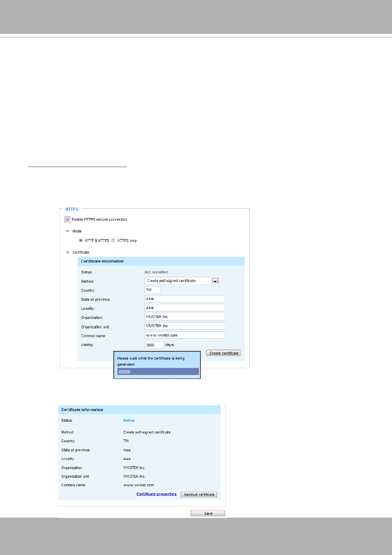Viewport: 392px width, 555px height.
Task: Collapse the Mode section chevron
Action: [x=68, y=231]
